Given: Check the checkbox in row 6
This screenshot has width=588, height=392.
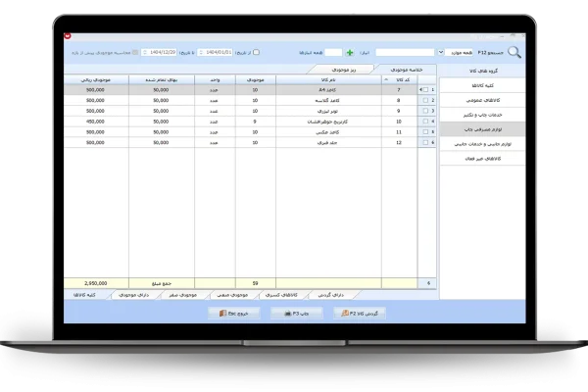Looking at the screenshot, I should pos(425,142).
